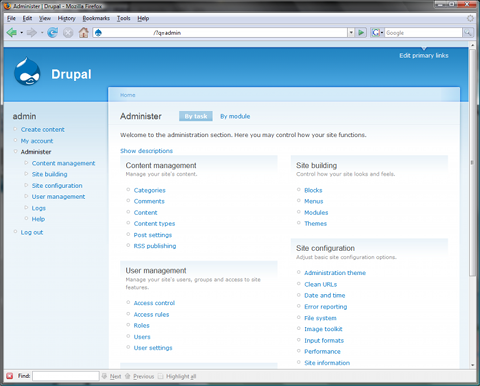Image resolution: width=480 pixels, height=386 pixels.
Task: Open the Users link
Action: [x=142, y=337]
